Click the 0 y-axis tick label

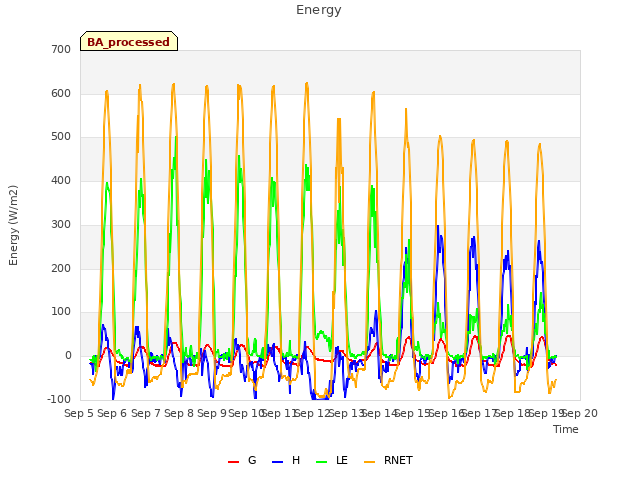tap(68, 356)
